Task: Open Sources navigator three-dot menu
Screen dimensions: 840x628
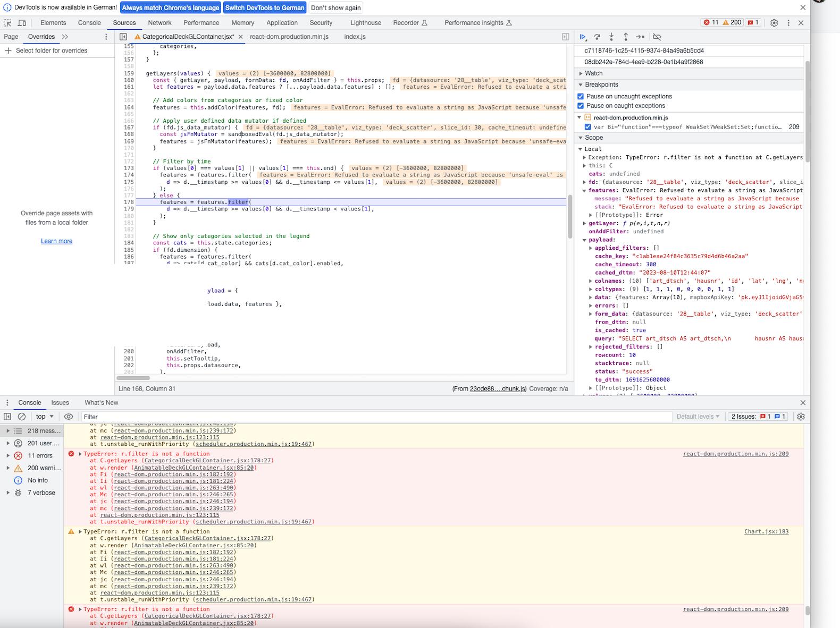Action: [106, 37]
